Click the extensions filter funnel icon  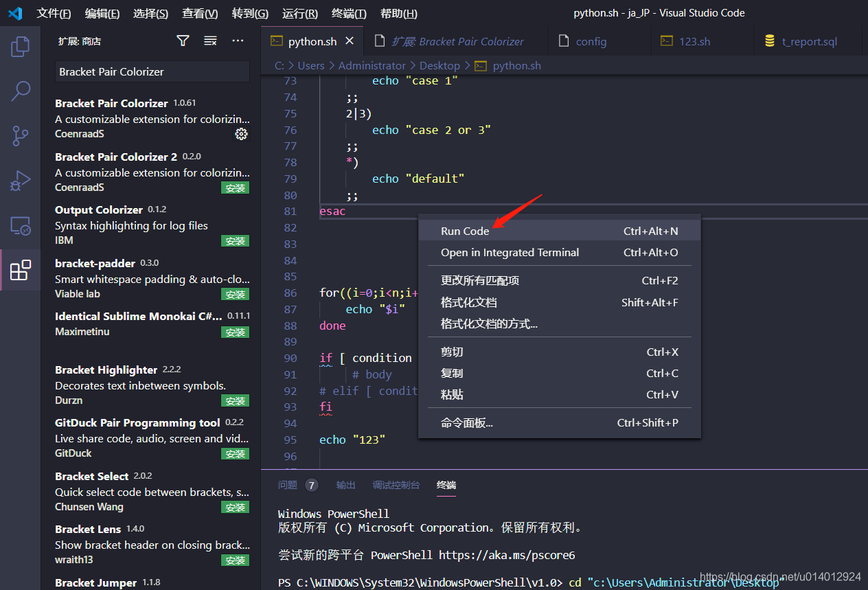pyautogui.click(x=183, y=41)
